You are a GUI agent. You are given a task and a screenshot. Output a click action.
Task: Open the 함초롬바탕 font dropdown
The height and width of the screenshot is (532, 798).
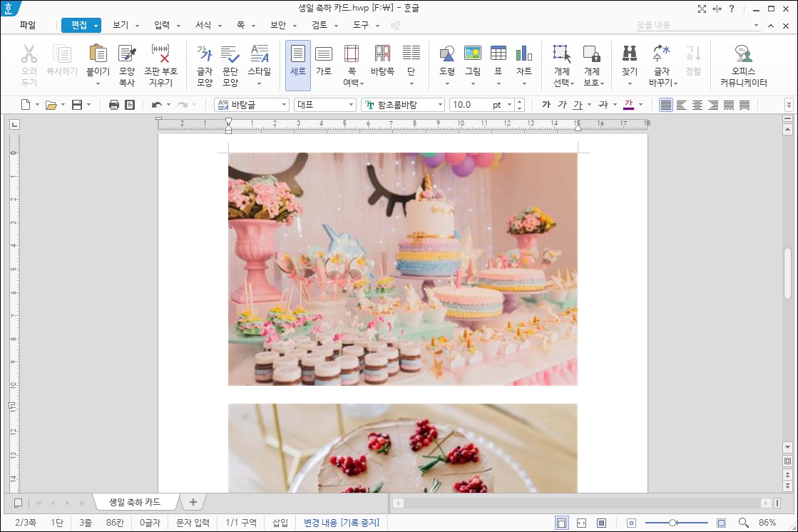point(440,105)
